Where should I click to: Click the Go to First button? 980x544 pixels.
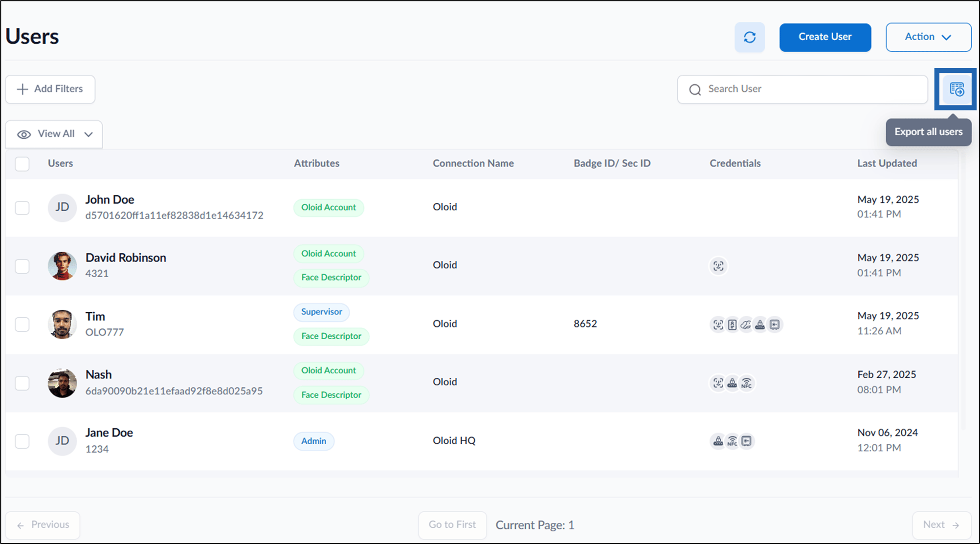click(x=452, y=525)
